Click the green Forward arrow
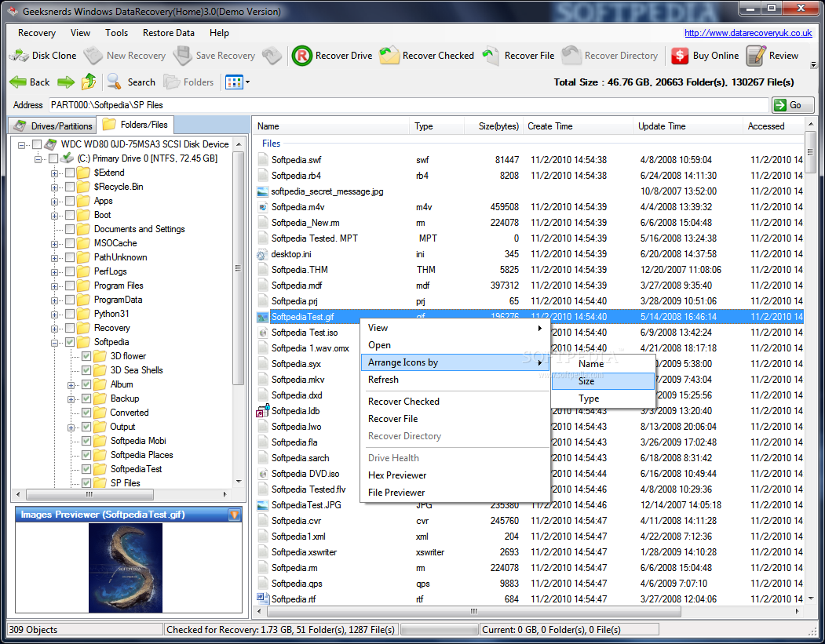 pyautogui.click(x=66, y=82)
